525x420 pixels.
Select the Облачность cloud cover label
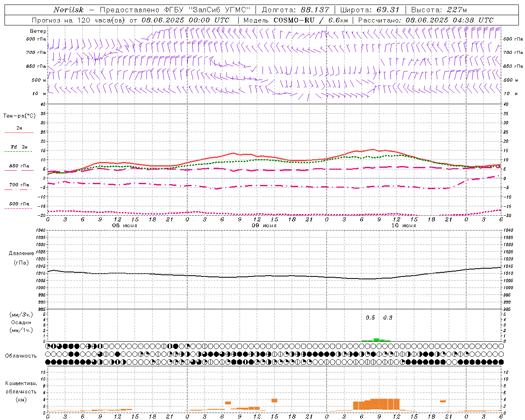click(x=21, y=356)
